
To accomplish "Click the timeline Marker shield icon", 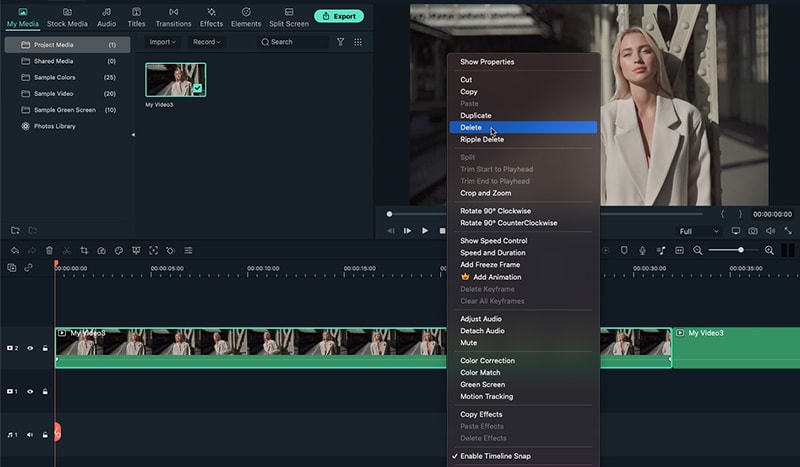I will [x=624, y=251].
